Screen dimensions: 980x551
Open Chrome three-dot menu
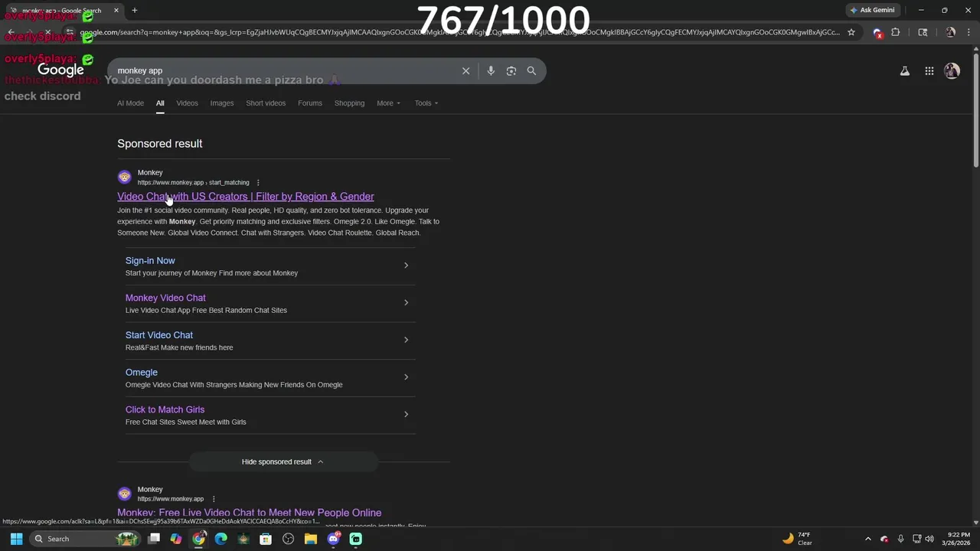pos(969,32)
